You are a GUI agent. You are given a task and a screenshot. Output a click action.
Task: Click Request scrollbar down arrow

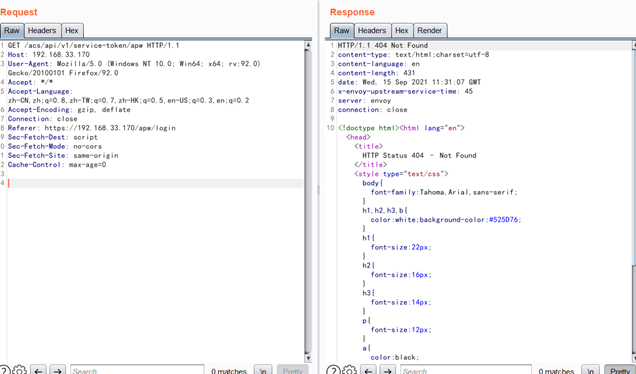pyautogui.click(x=308, y=358)
